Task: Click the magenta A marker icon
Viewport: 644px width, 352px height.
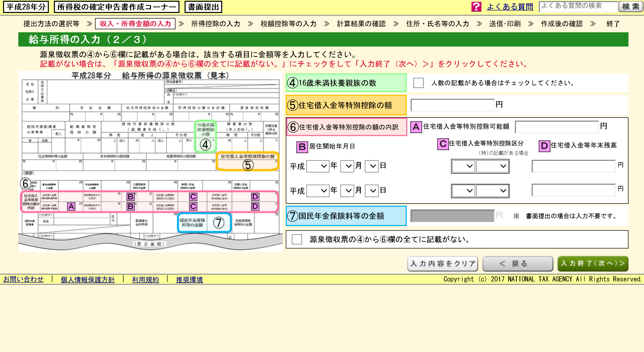Action: (416, 127)
